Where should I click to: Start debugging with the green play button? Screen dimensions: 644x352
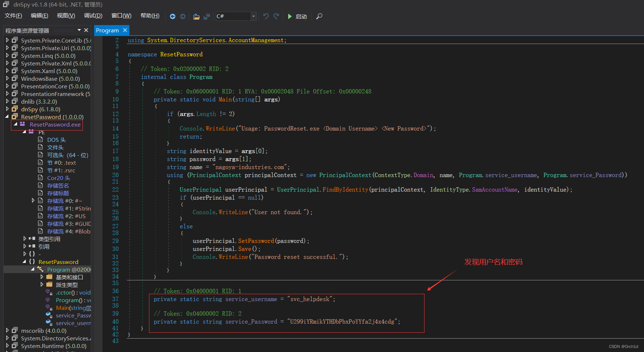pyautogui.click(x=290, y=16)
